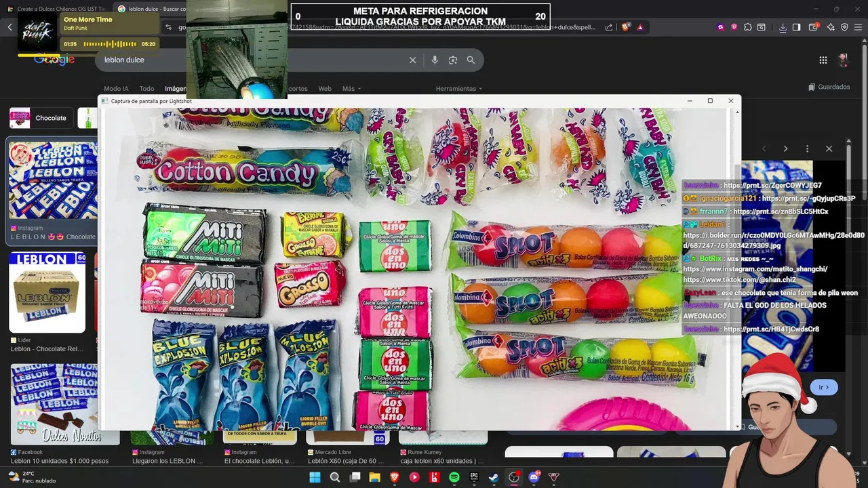
Task: Open Facebook Leblon 10 unidades result
Action: click(60, 461)
